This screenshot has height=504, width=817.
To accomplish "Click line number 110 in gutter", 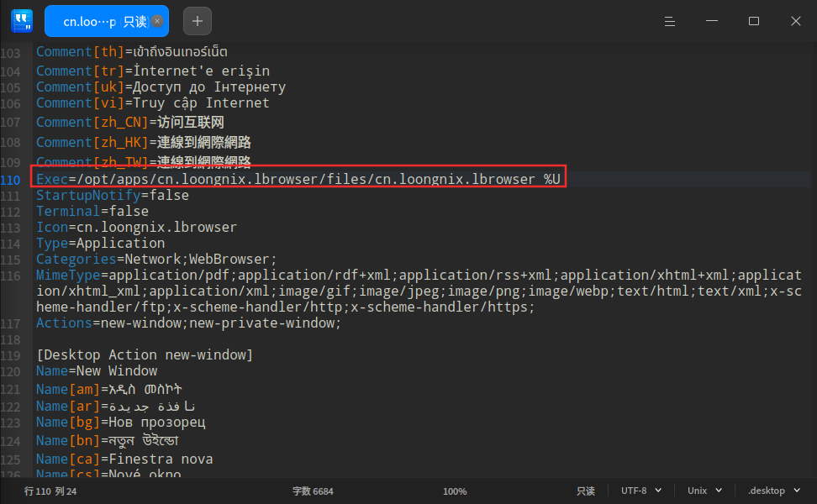I will 10,180.
